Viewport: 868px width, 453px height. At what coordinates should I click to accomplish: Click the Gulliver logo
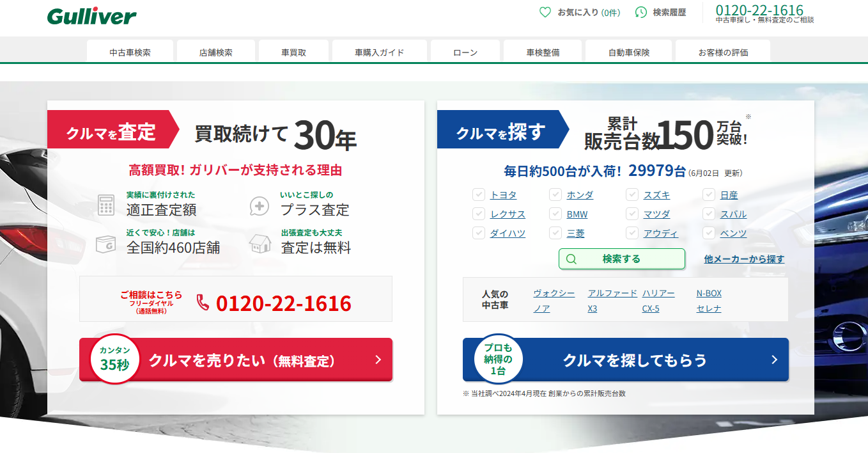tap(91, 16)
